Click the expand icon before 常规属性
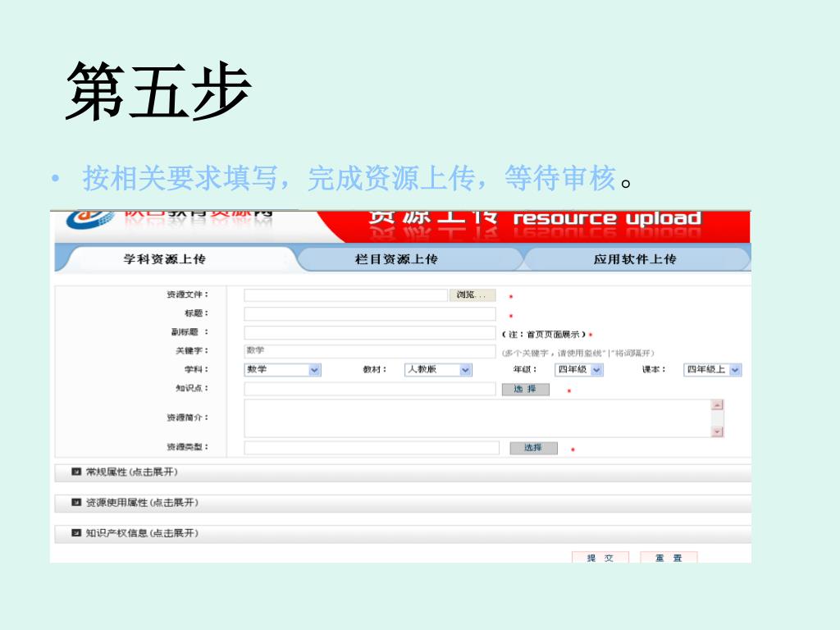This screenshot has width=840, height=630. [76, 472]
